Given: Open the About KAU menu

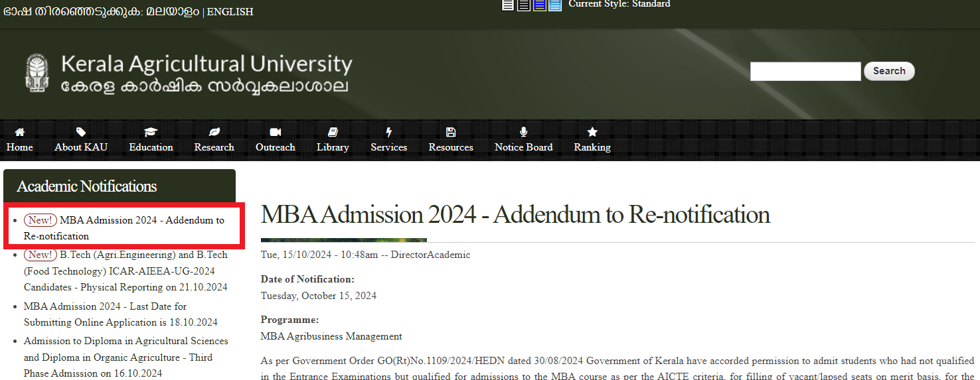Looking at the screenshot, I should click(81, 147).
